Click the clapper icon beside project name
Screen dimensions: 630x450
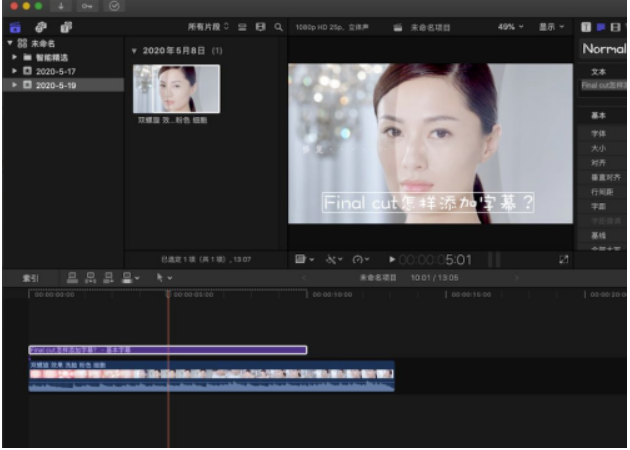click(x=397, y=27)
